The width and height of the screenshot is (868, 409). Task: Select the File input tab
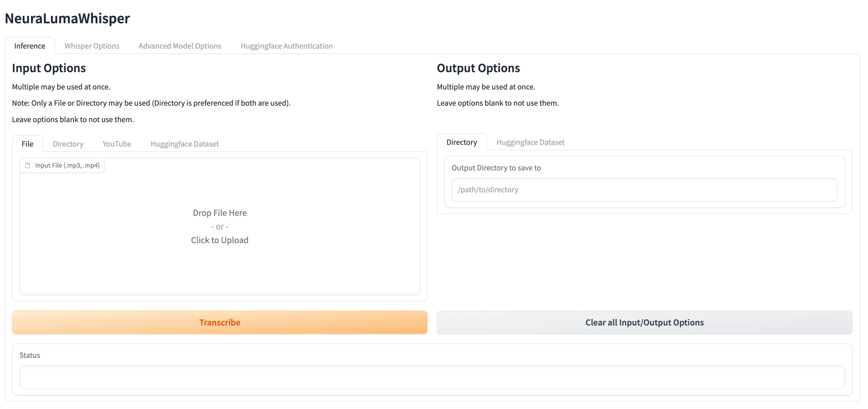pos(27,144)
